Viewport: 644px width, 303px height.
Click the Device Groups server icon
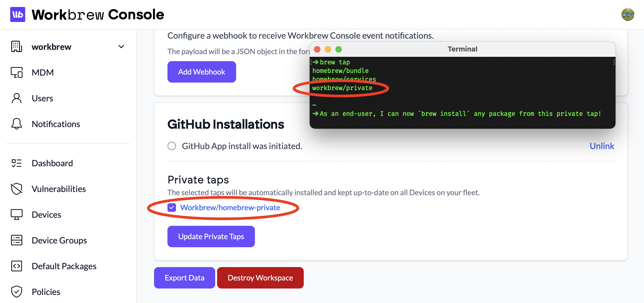(17, 240)
